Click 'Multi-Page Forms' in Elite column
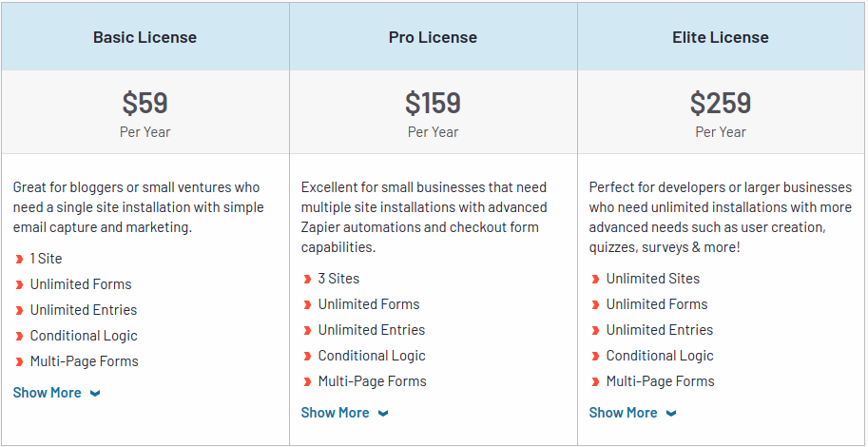Screen dimensions: 868x447 (660, 381)
